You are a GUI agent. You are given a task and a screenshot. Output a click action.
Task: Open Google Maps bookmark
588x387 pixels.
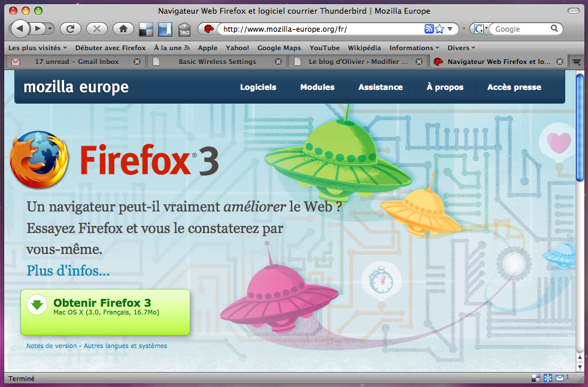pyautogui.click(x=279, y=48)
